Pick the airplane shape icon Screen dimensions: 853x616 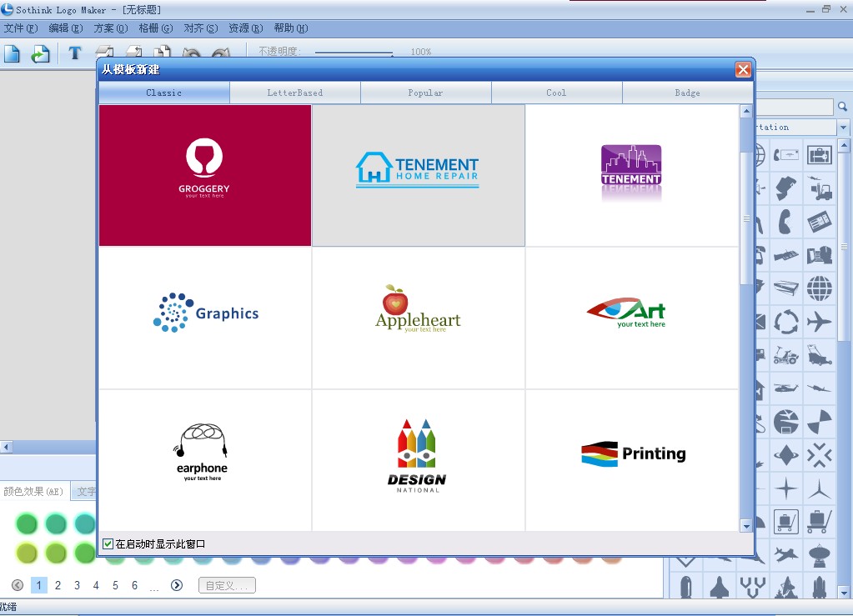pyautogui.click(x=820, y=322)
